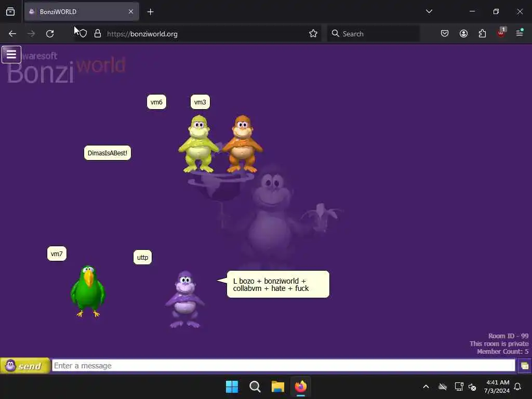This screenshot has width=532, height=399.
Task: Click the L bozo speech bubble
Action: (x=278, y=284)
